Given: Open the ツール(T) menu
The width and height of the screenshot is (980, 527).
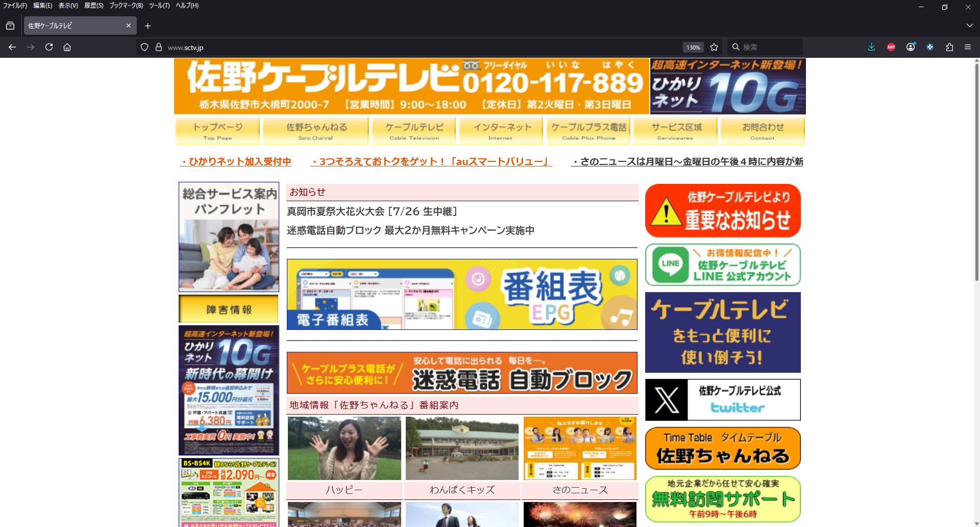Looking at the screenshot, I should [x=159, y=6].
